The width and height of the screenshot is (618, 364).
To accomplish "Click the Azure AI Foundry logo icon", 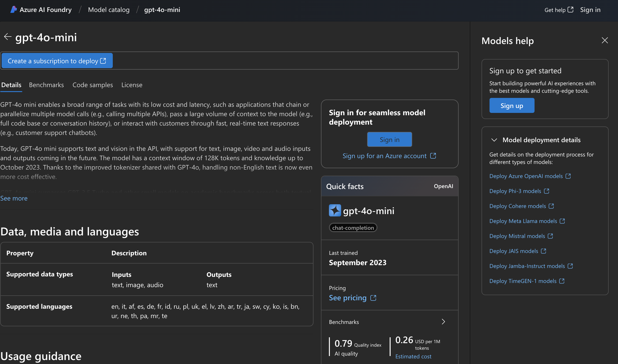I will [x=14, y=10].
